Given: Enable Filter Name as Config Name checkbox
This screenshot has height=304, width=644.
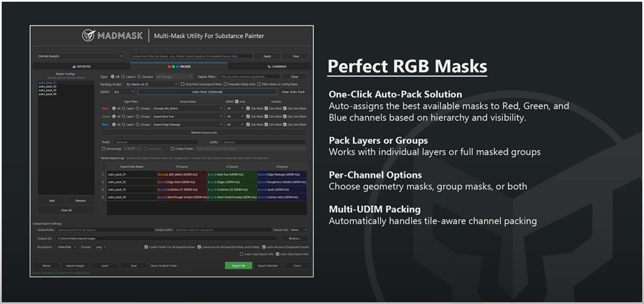Looking at the screenshot, I should pos(260,84).
